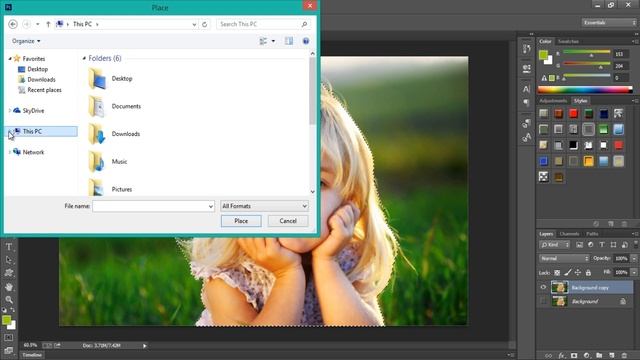Click the Quick Mask mode icon
The width and height of the screenshot is (640, 360).
9,338
